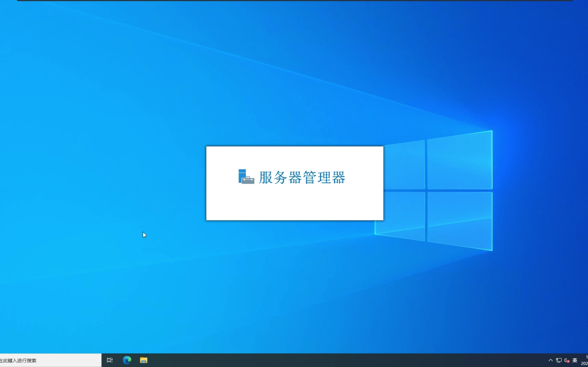Click the 服务器管理器 application icon
Screen dimensions: 588x367
(245, 177)
